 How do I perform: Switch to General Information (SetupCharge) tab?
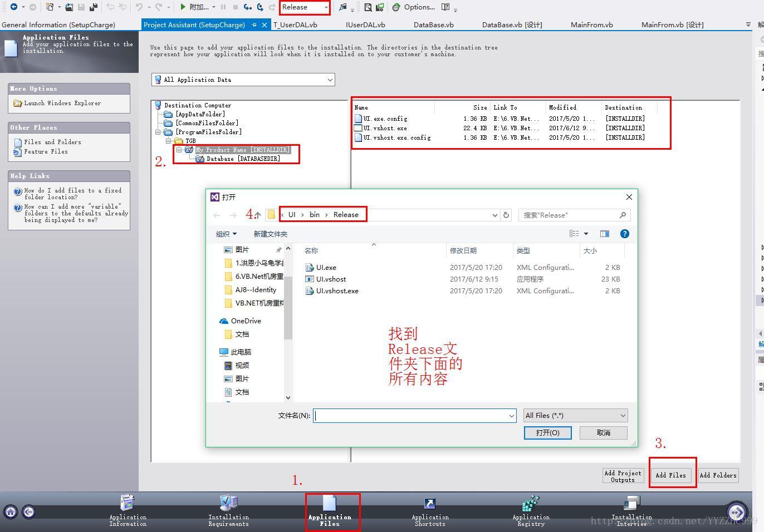(x=58, y=24)
